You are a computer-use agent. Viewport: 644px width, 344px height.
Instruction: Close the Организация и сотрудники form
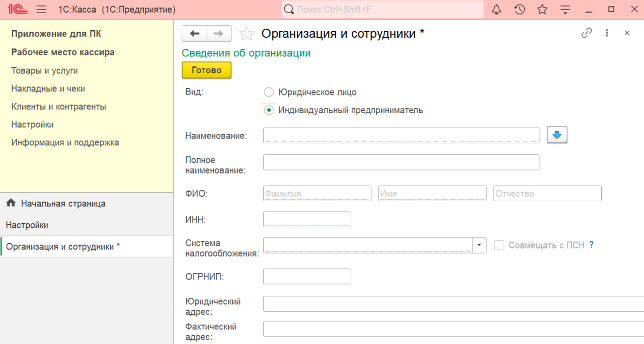pyautogui.click(x=627, y=33)
